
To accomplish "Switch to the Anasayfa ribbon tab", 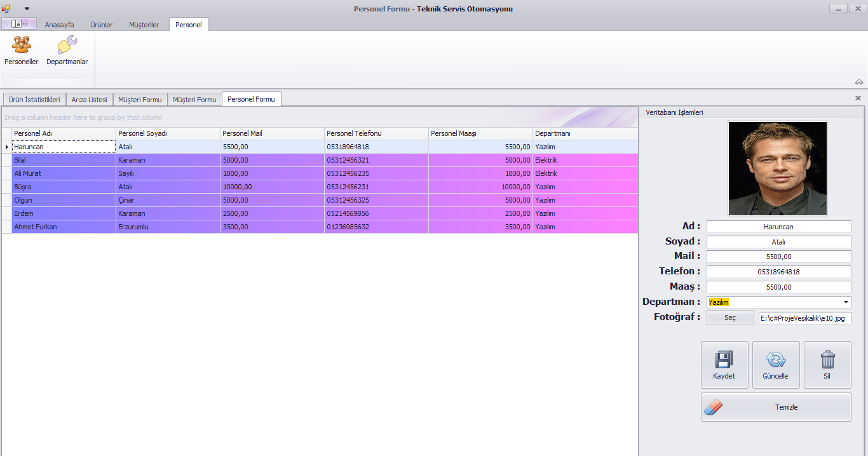I will pyautogui.click(x=59, y=25).
